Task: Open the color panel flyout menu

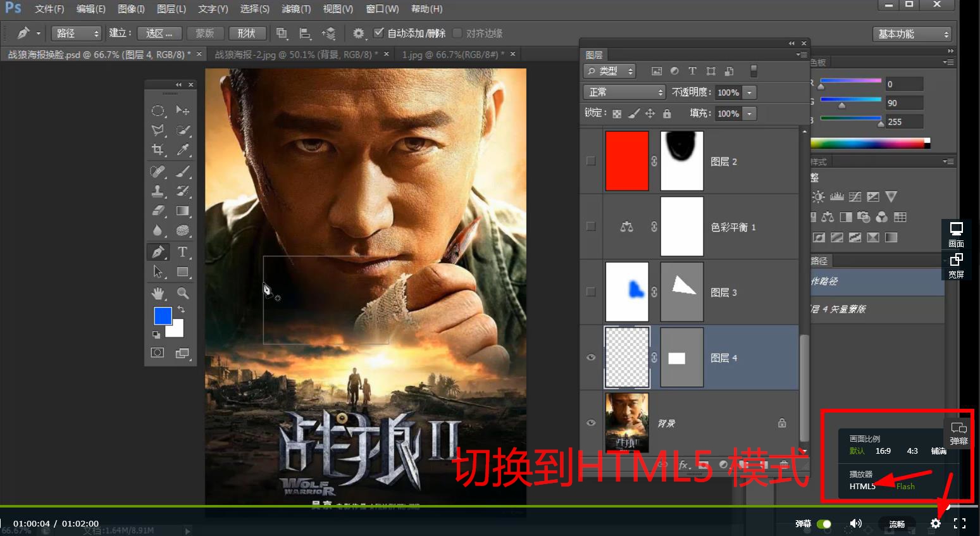Action: pos(948,62)
